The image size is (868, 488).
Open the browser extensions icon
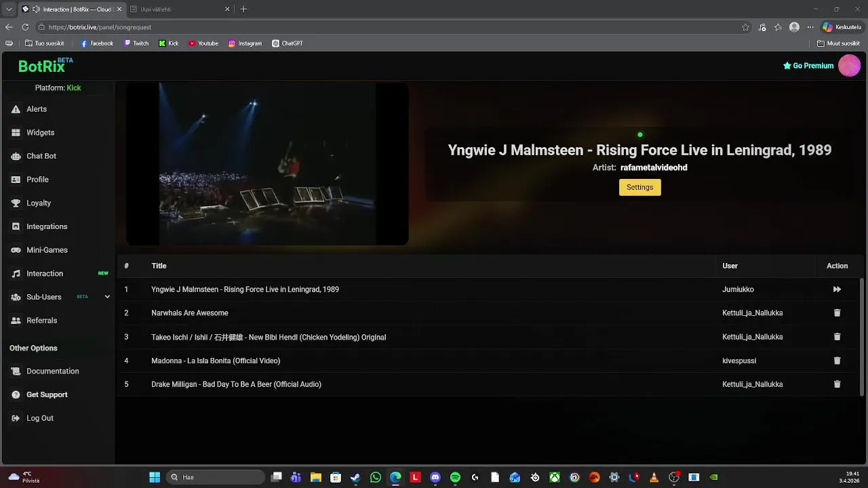pyautogui.click(x=762, y=27)
